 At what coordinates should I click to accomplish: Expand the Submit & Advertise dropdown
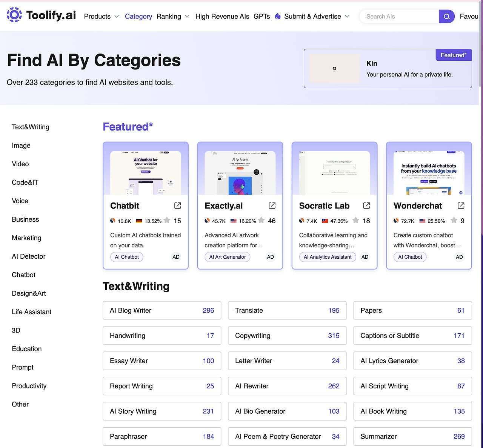(x=317, y=16)
